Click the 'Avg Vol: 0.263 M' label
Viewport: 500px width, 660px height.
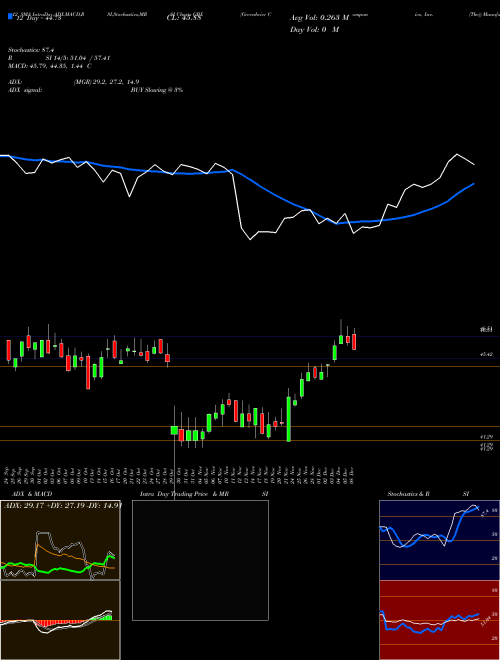tap(319, 18)
